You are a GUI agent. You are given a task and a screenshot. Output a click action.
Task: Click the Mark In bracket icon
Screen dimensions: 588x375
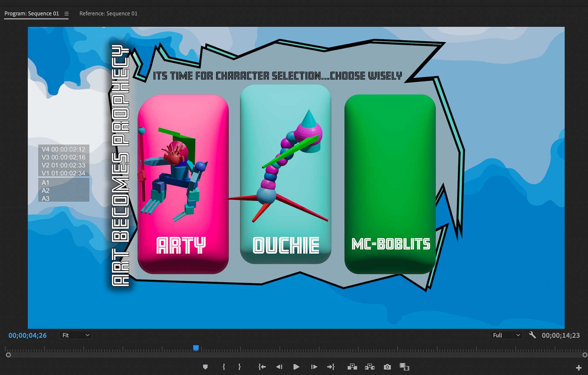tap(224, 367)
